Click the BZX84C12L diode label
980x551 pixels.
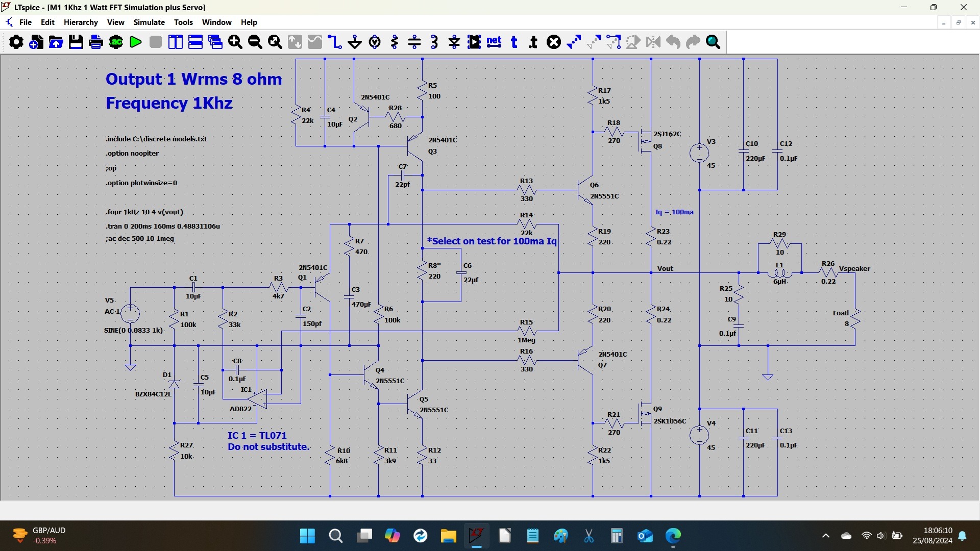click(x=153, y=394)
